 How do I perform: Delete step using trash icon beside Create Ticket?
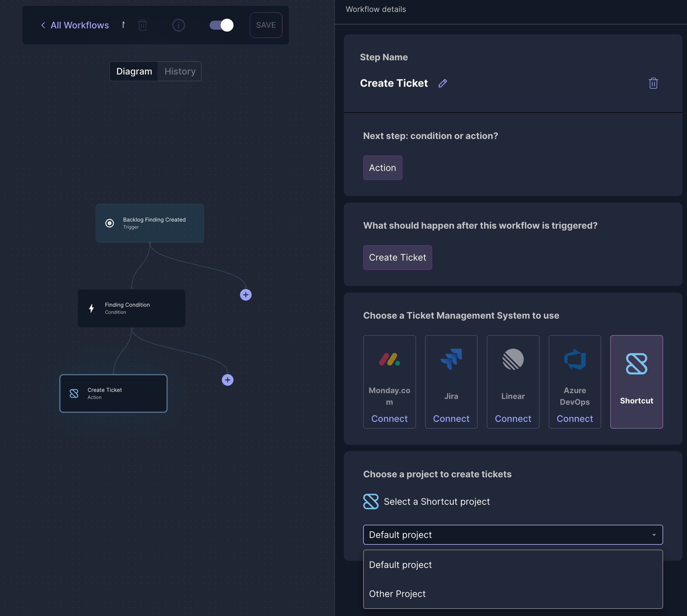click(x=653, y=83)
